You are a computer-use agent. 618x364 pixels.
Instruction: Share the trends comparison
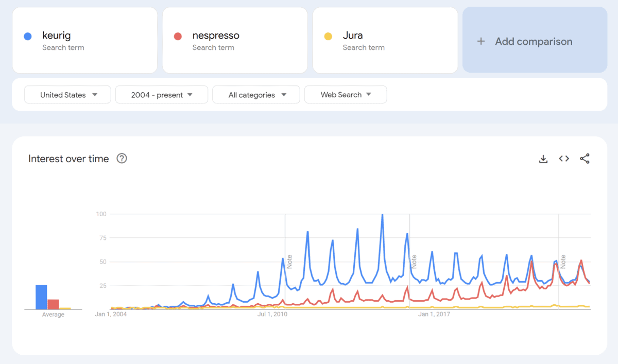[585, 159]
